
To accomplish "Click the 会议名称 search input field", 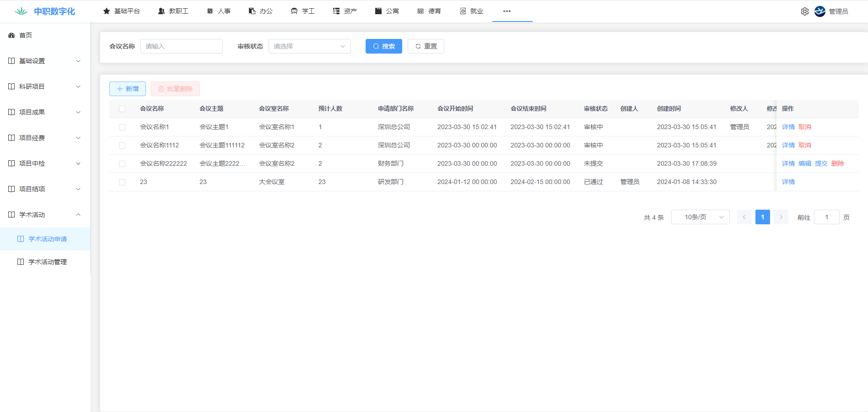I will click(181, 46).
